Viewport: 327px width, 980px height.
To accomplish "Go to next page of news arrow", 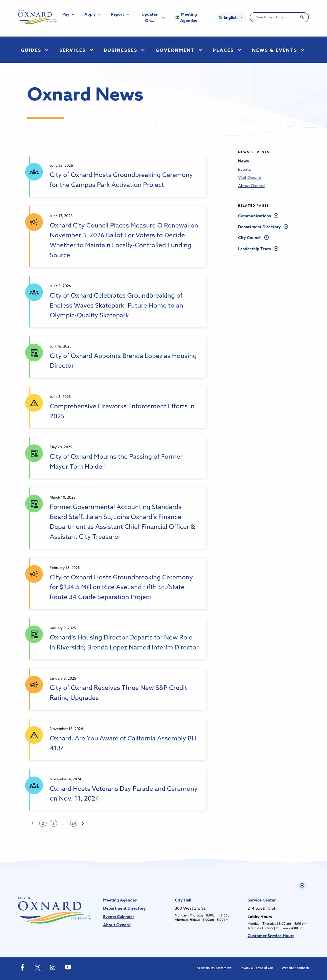I will click(83, 824).
